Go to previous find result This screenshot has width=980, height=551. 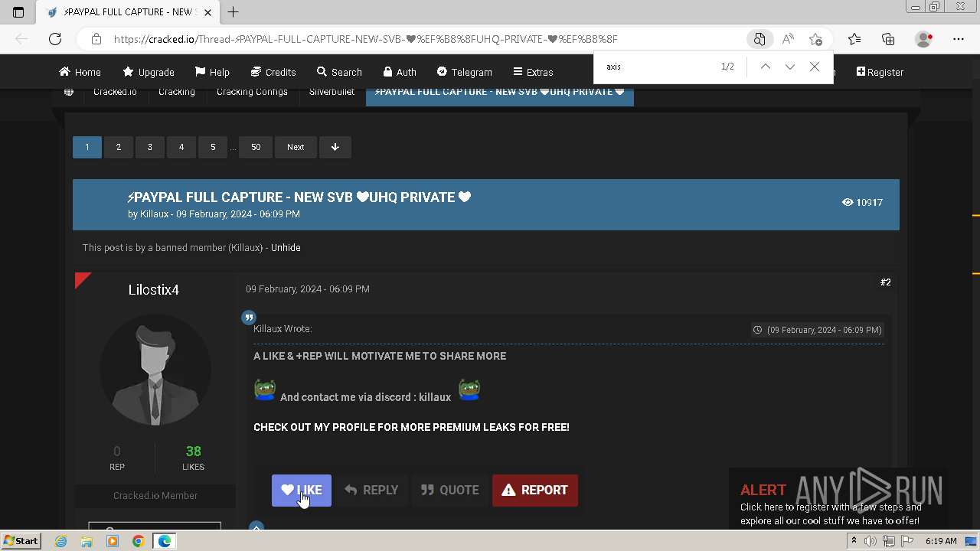click(x=765, y=67)
